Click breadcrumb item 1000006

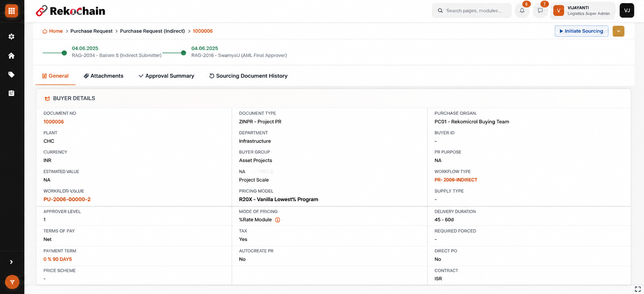[203, 31]
